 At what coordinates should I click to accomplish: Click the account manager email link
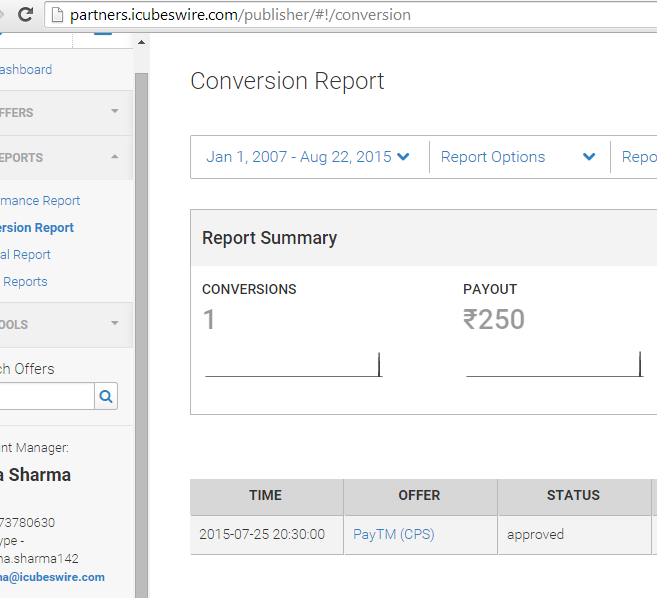point(52,577)
